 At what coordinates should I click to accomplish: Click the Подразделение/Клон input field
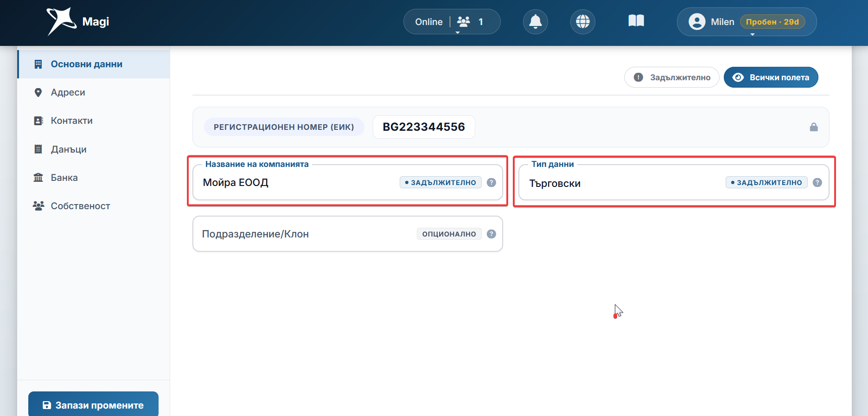pyautogui.click(x=348, y=234)
